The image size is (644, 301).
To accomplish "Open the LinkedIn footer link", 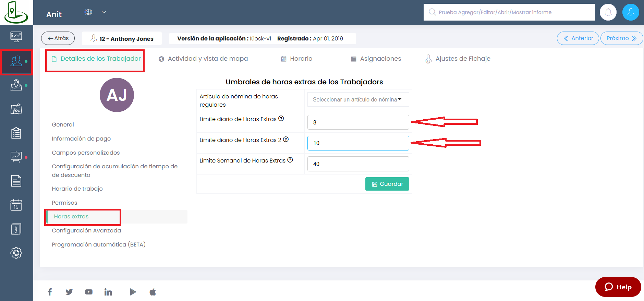I will [108, 292].
